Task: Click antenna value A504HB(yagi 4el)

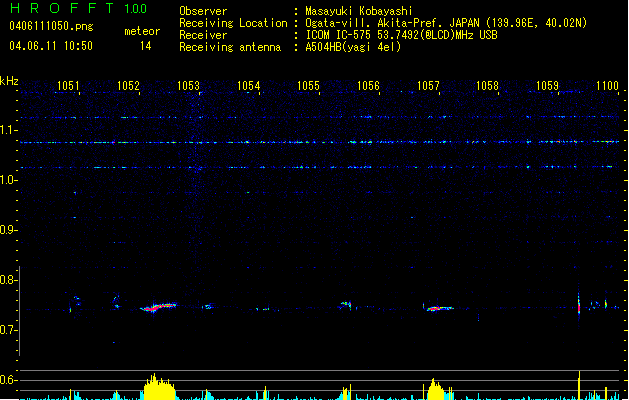Action: (x=353, y=47)
